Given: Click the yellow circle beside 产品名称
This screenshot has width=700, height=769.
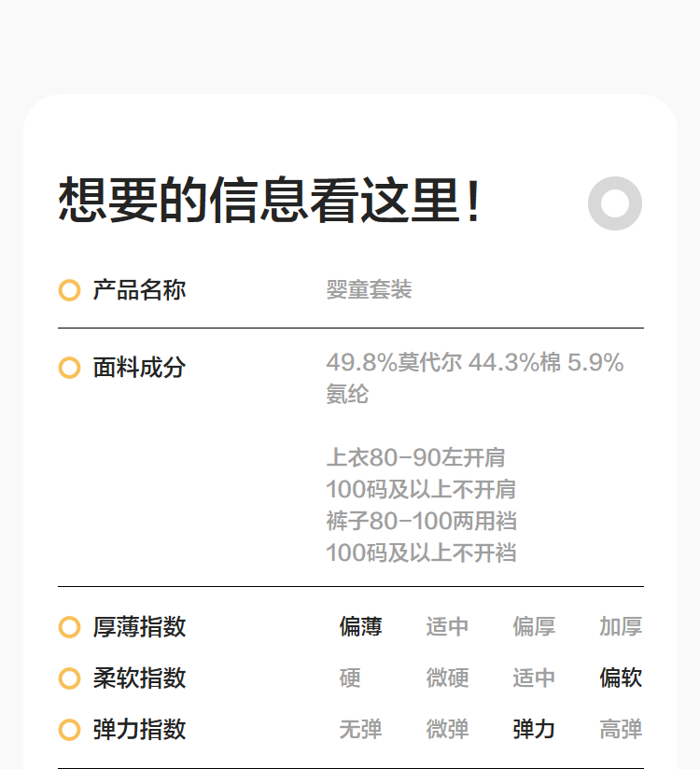Looking at the screenshot, I should click(x=69, y=290).
